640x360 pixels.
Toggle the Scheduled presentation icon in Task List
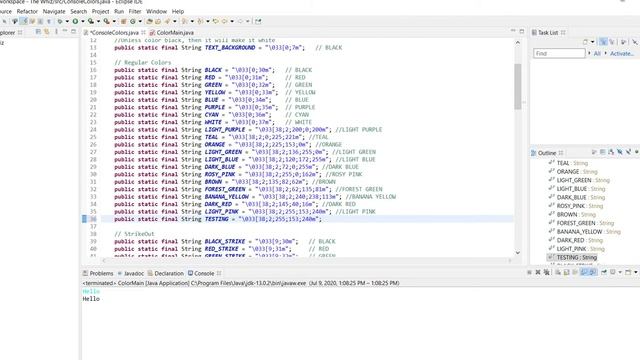611,42
